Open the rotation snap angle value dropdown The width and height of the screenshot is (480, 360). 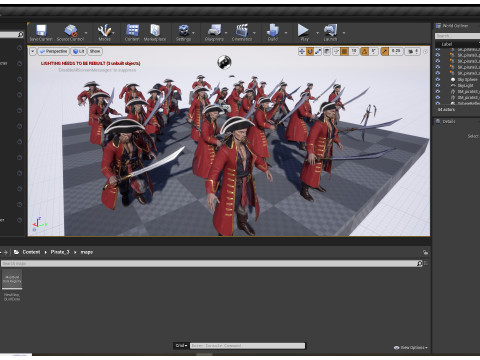tap(374, 51)
